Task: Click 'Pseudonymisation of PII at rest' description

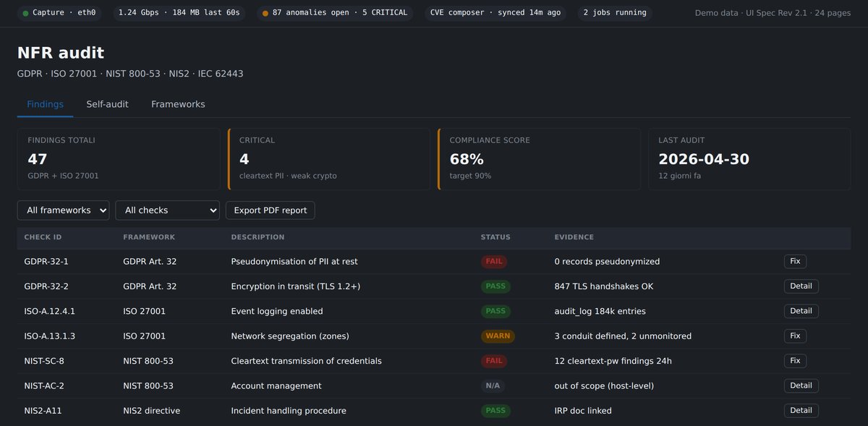Action: 294,262
